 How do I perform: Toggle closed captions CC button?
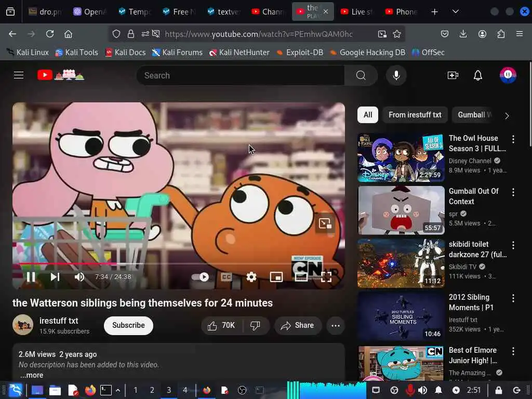click(x=227, y=277)
